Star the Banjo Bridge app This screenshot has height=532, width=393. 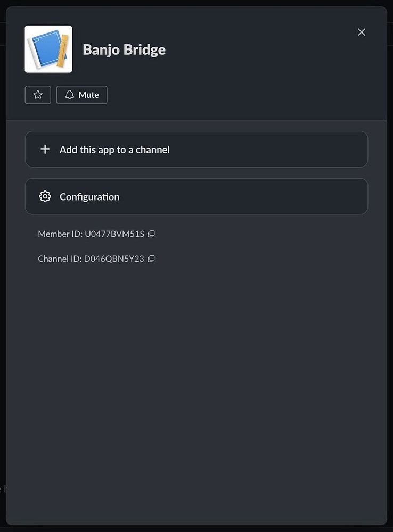[38, 95]
